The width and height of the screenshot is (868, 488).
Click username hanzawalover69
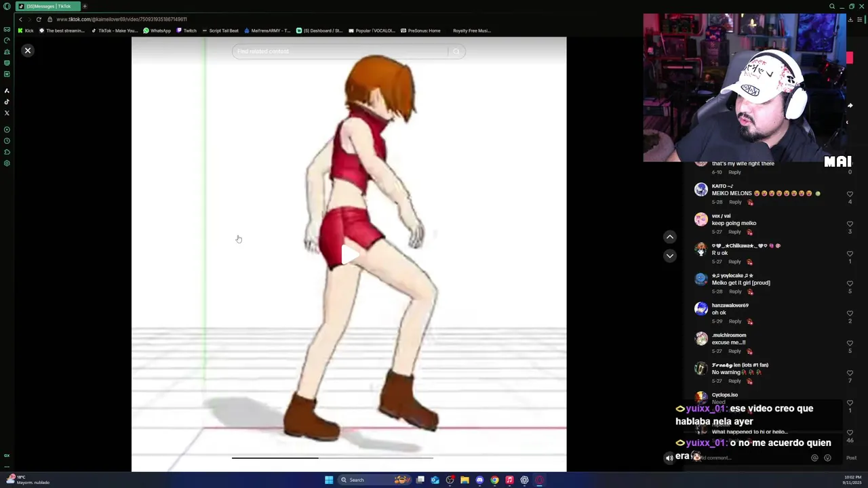(x=730, y=306)
